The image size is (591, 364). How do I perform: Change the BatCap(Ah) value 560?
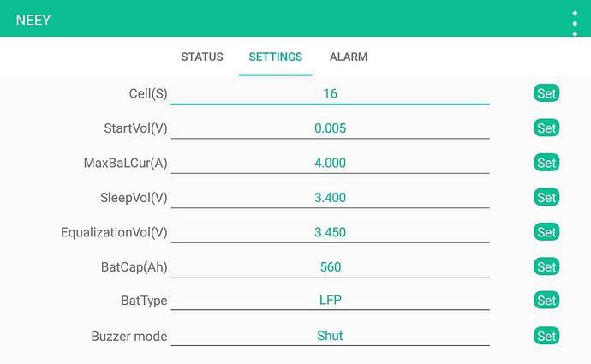tap(330, 266)
